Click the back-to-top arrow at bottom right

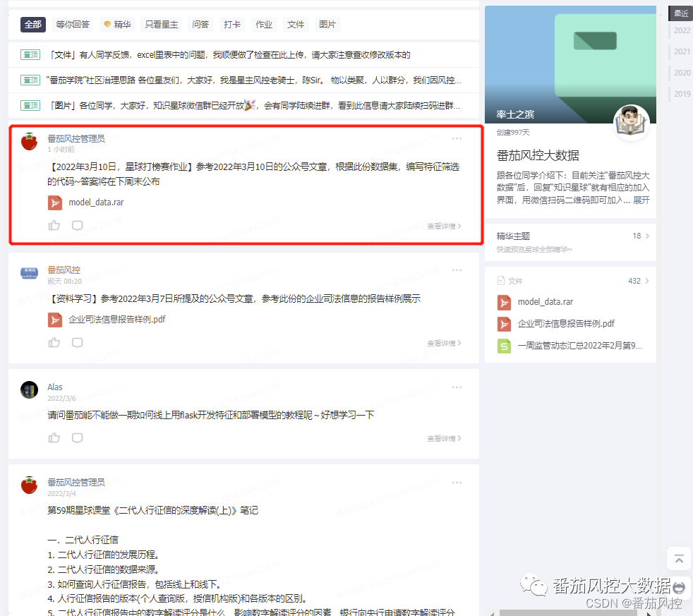click(678, 558)
